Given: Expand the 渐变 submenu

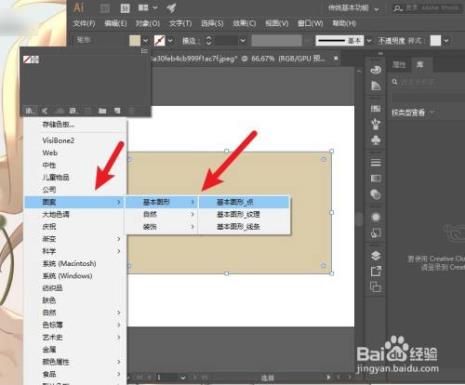Looking at the screenshot, I should coord(76,239).
